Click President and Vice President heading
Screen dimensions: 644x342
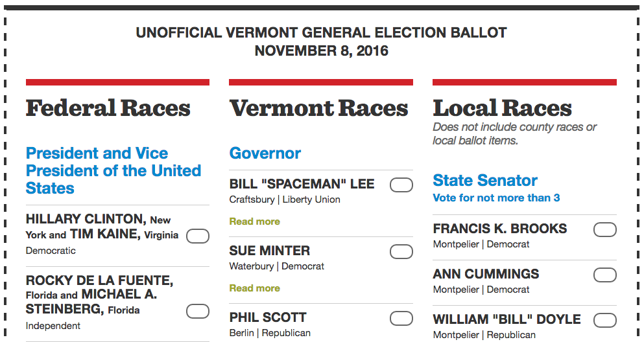point(113,170)
